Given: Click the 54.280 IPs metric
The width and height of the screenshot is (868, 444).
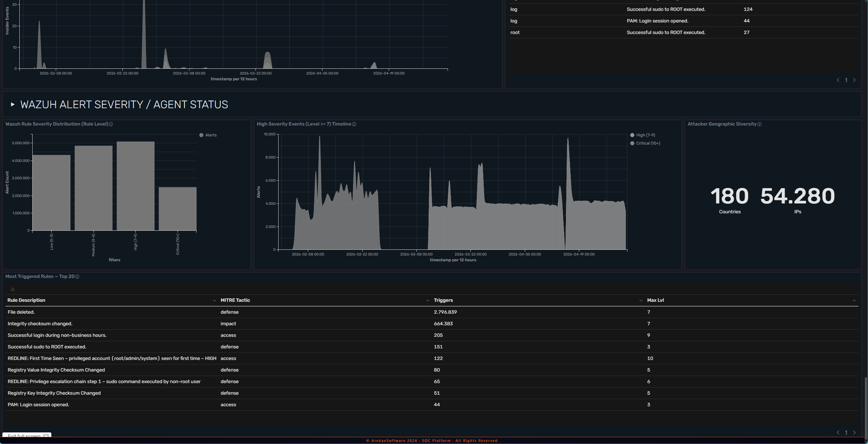Looking at the screenshot, I should tap(798, 200).
